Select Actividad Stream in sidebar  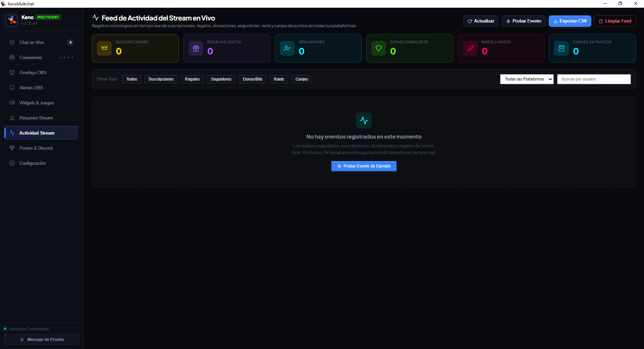[x=41, y=133]
